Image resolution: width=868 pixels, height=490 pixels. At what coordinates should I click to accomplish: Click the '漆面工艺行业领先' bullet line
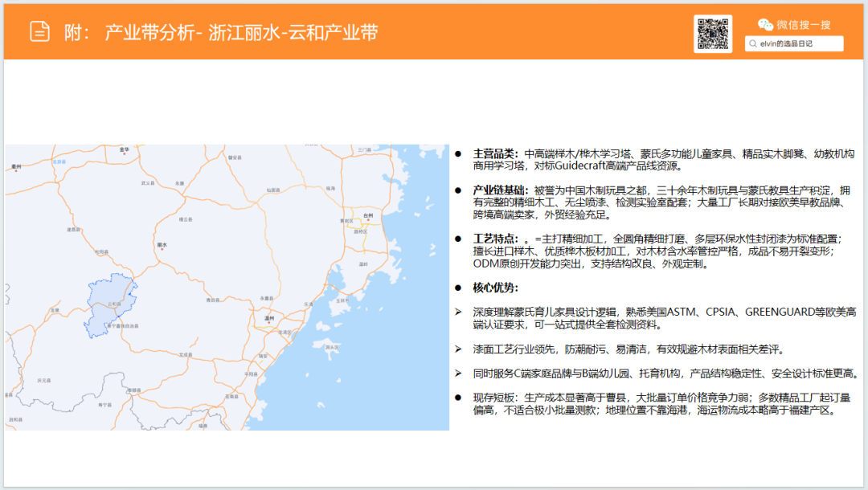pos(628,349)
